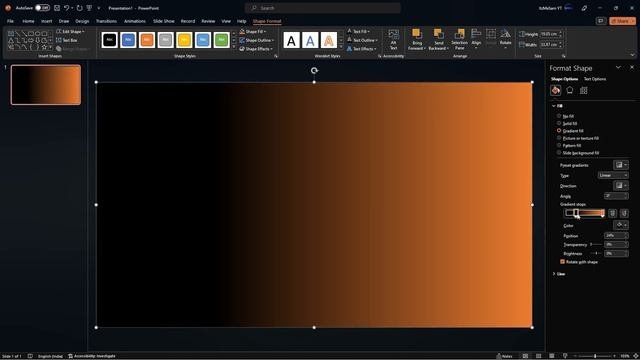Open the gradient stop Color picker
This screenshot has height=360, width=640.
point(620,225)
